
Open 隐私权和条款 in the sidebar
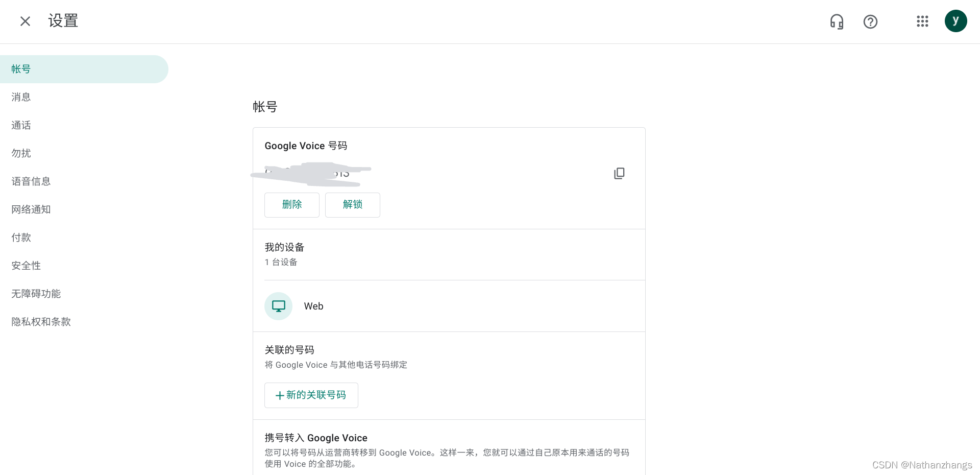pos(84,322)
